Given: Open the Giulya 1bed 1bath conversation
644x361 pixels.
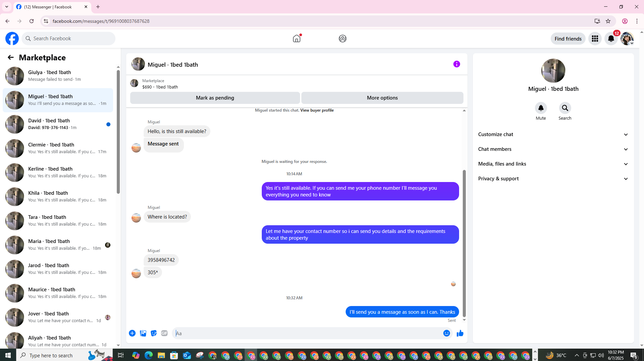Looking at the screenshot, I should [x=58, y=76].
